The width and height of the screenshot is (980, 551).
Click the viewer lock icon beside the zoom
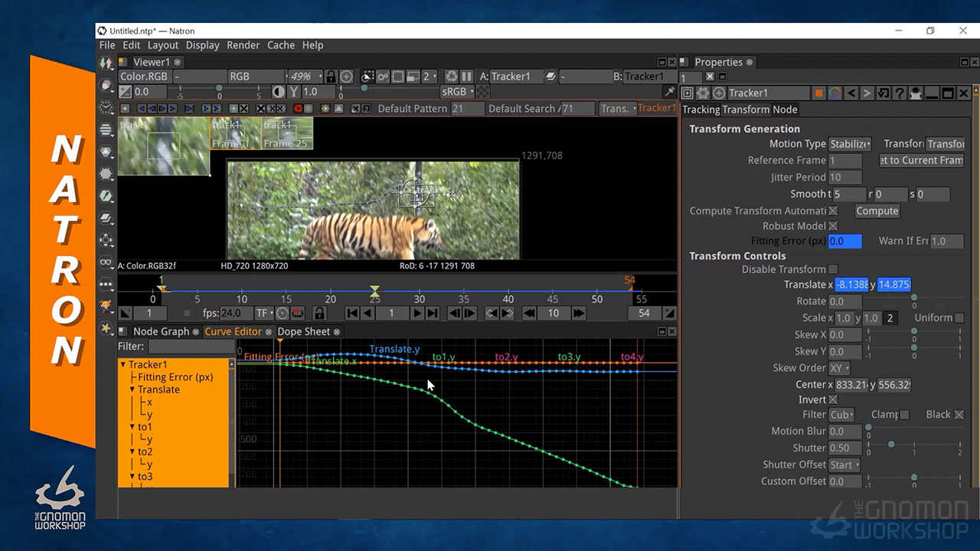point(331,77)
